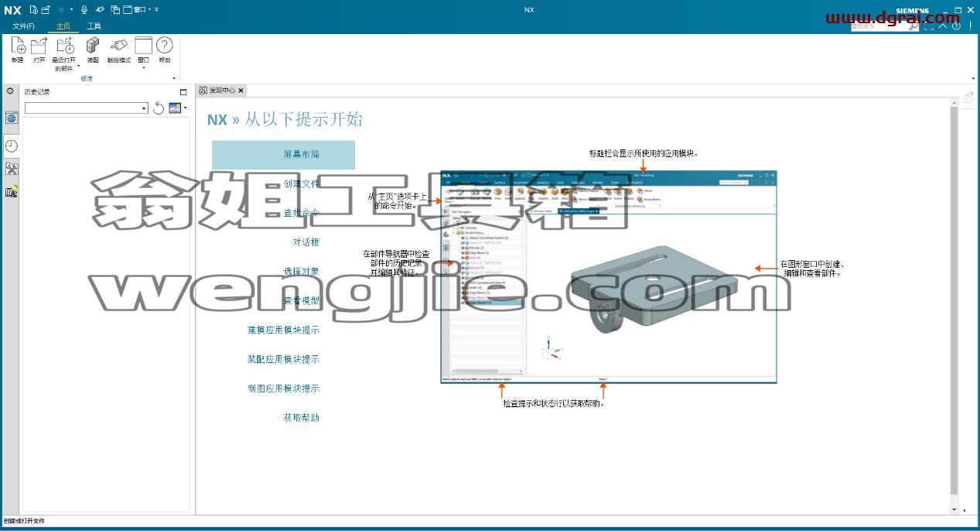Image resolution: width=980 pixels, height=531 pixels.
Task: Click the 新建 (New) file icon
Action: click(x=18, y=46)
